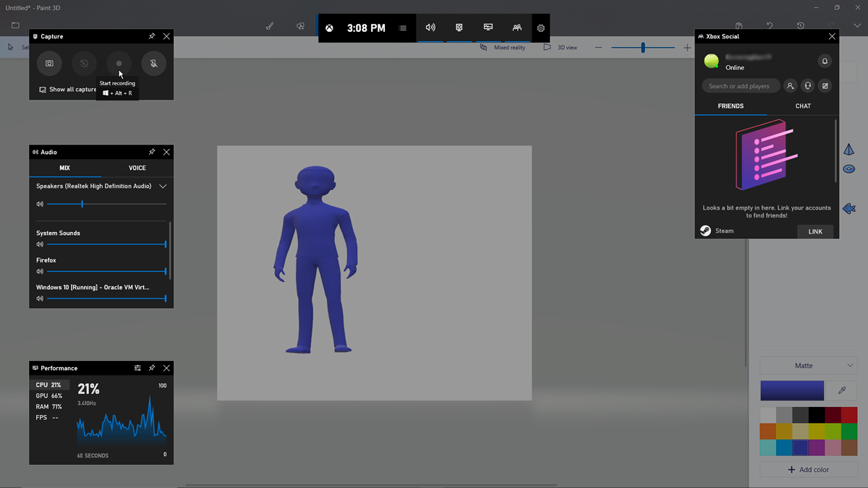The image size is (868, 488).
Task: Open Game Bar settings gear
Action: tap(540, 28)
